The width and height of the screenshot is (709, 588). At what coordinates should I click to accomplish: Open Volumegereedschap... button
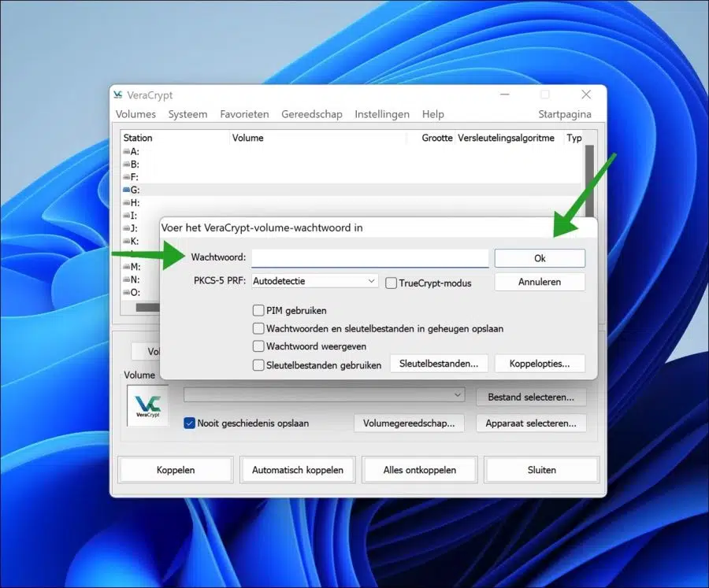point(409,423)
